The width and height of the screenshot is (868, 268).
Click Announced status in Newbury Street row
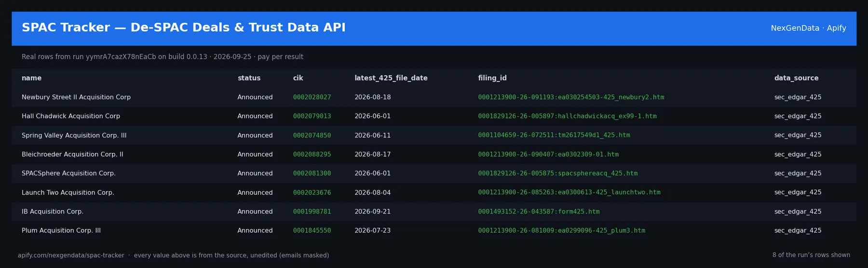pos(255,97)
